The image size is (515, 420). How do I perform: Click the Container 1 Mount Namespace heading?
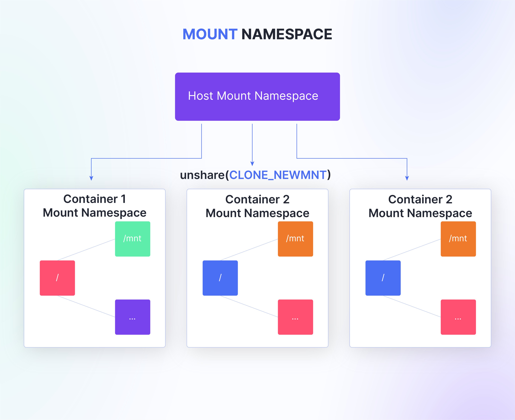(x=95, y=206)
